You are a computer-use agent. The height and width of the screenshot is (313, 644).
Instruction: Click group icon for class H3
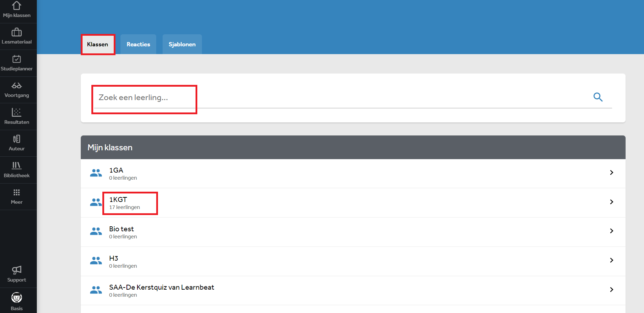coord(96,261)
